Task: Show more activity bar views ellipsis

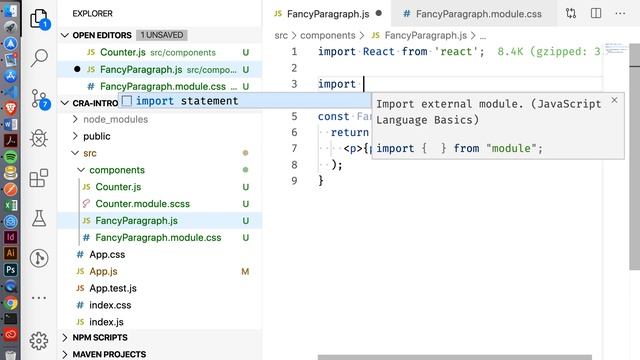Action: [x=39, y=298]
